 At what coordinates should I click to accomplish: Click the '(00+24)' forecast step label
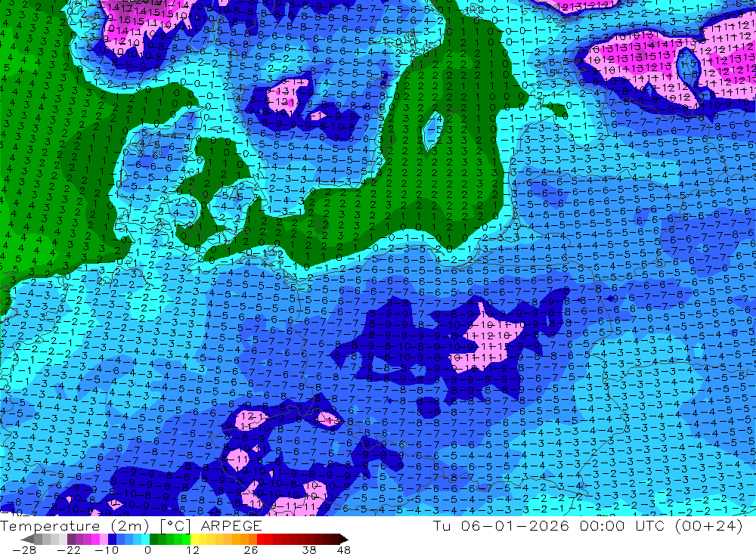[x=709, y=525]
